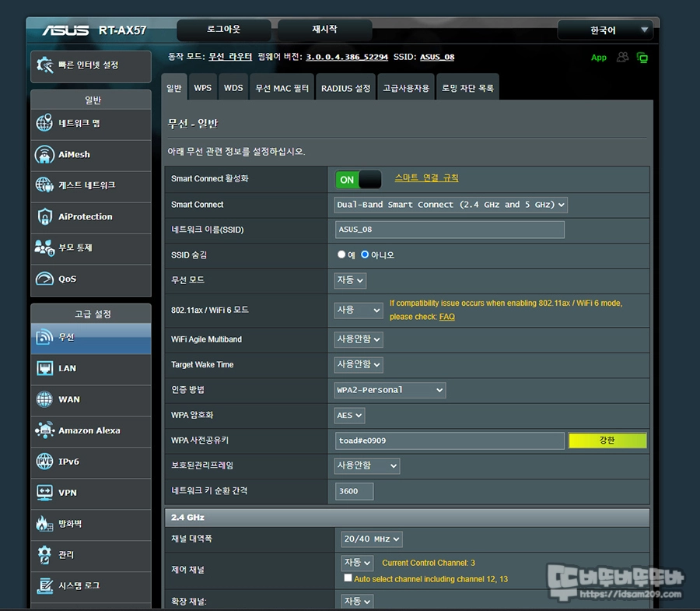
Task: Toggle Smart Connect 활성화 ON switch
Action: pos(358,180)
